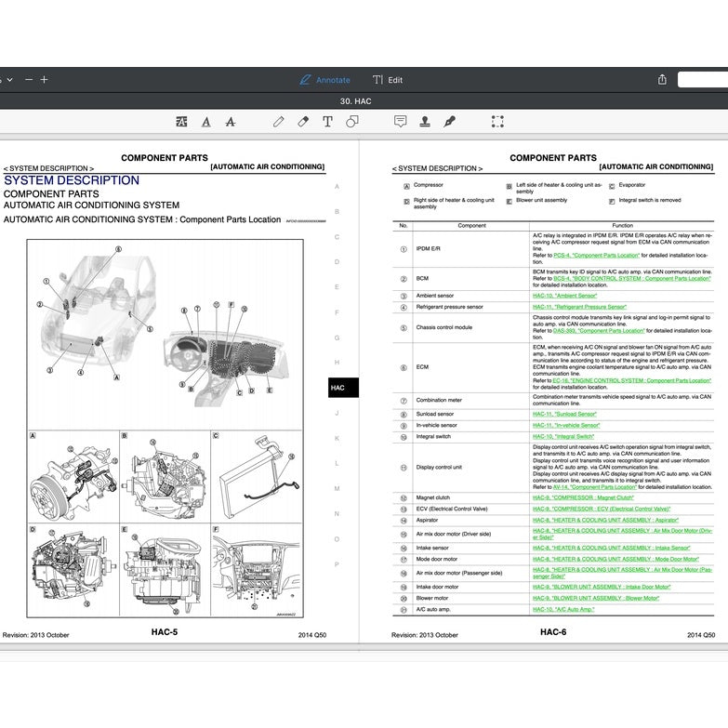This screenshot has height=728, width=728.
Task: Add a text box annotation
Action: (x=327, y=122)
